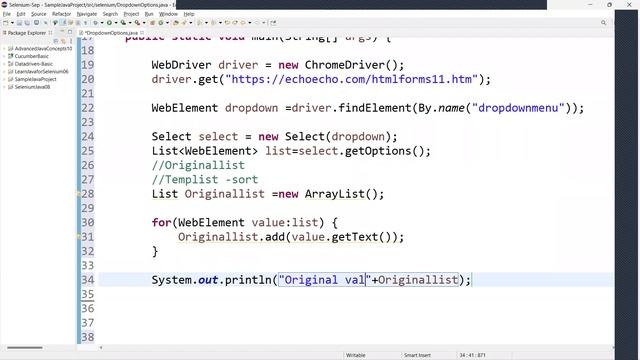Open the New Java Class dropdown arrow

tap(167, 23)
